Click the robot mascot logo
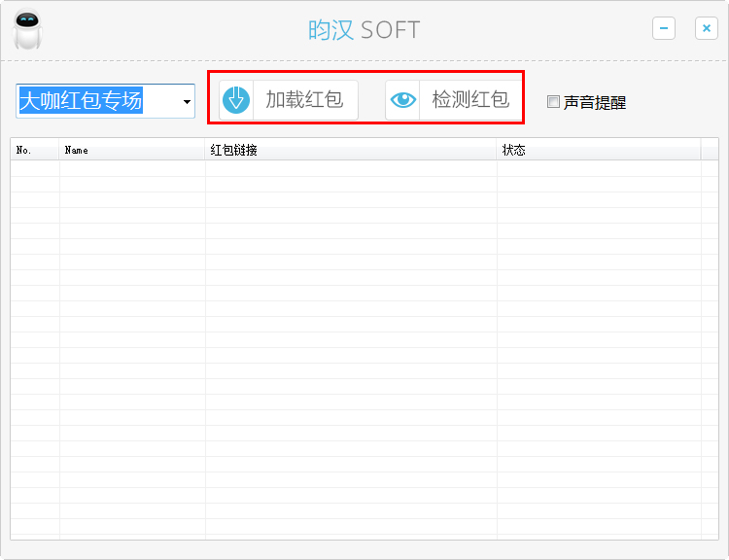Image resolution: width=729 pixels, height=560 pixels. (28, 29)
